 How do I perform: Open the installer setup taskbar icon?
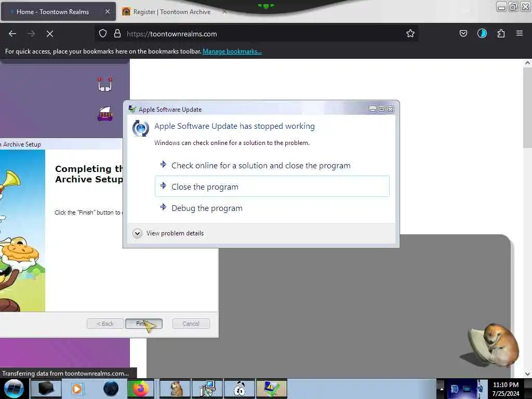coord(207,389)
